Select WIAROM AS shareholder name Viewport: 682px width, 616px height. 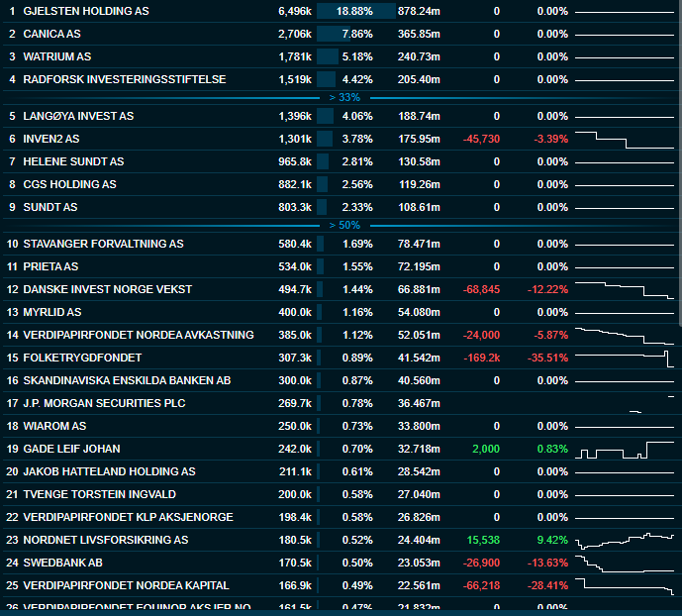tap(54, 426)
